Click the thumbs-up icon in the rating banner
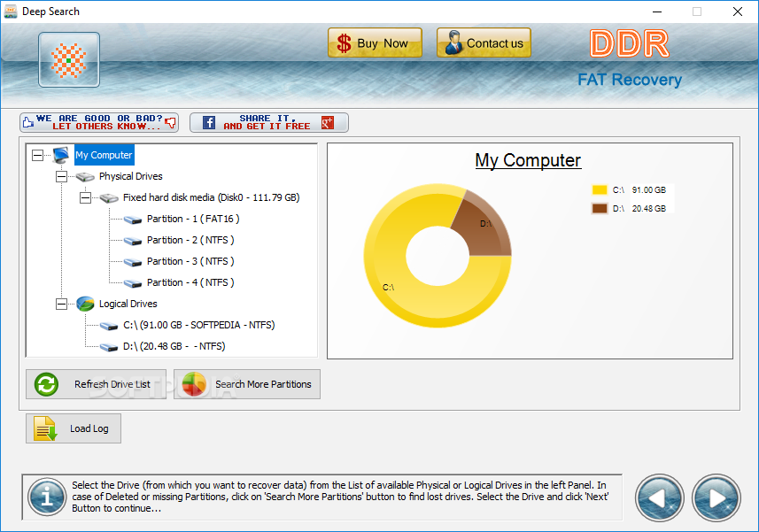Viewport: 759px width, 532px height. (x=28, y=122)
